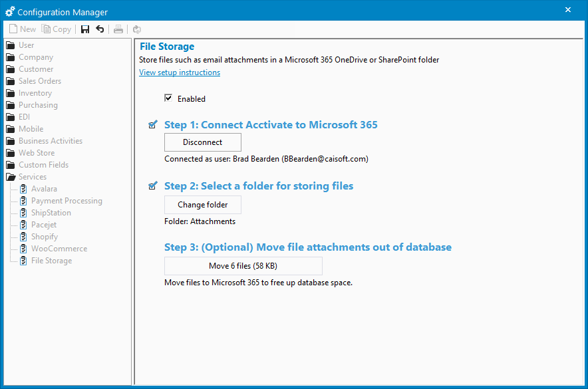Click the Save icon in the toolbar
Image resolution: width=588 pixels, height=389 pixels.
point(84,29)
